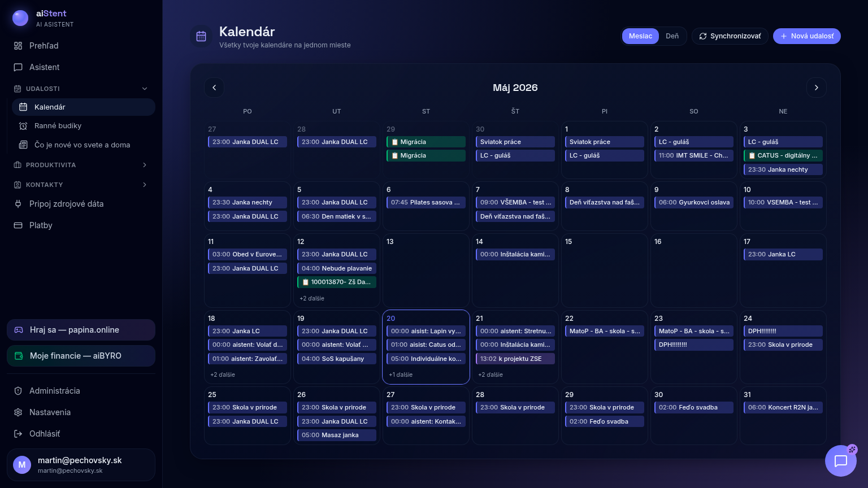Open 100013870- Zš task on May 12
This screenshot has height=488, width=868.
[337, 282]
